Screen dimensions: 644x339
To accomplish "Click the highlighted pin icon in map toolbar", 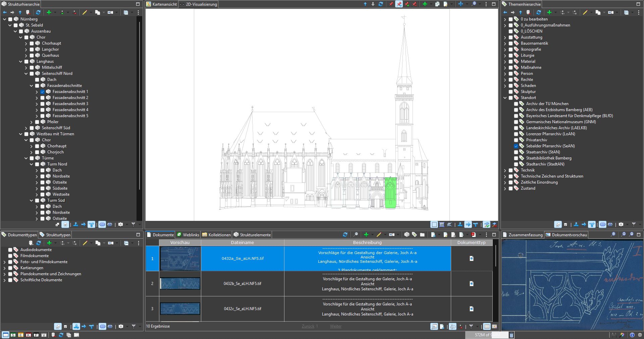I will click(x=399, y=4).
